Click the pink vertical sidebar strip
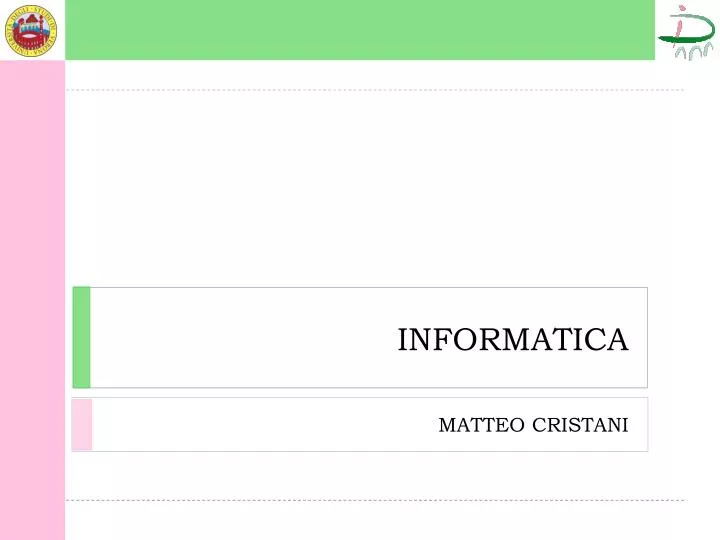The height and width of the screenshot is (540, 720). coord(32,300)
